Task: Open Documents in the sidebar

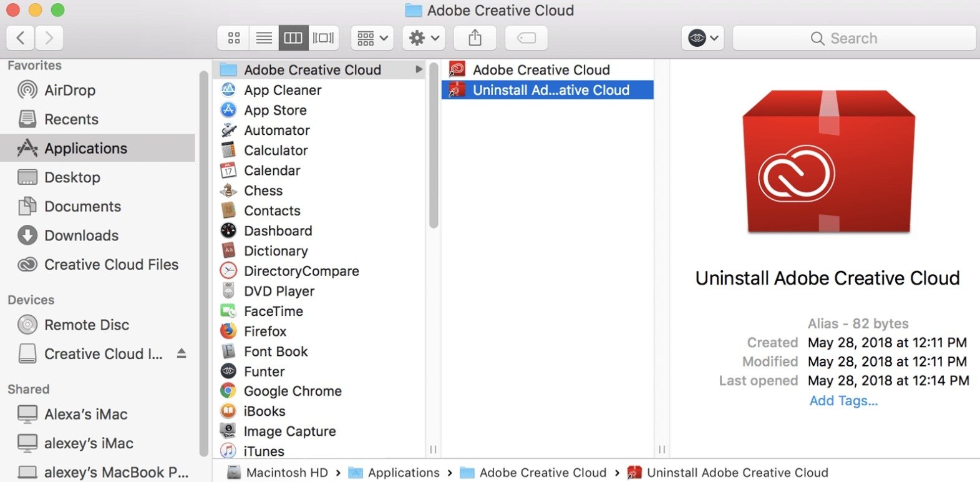Action: pos(98,206)
